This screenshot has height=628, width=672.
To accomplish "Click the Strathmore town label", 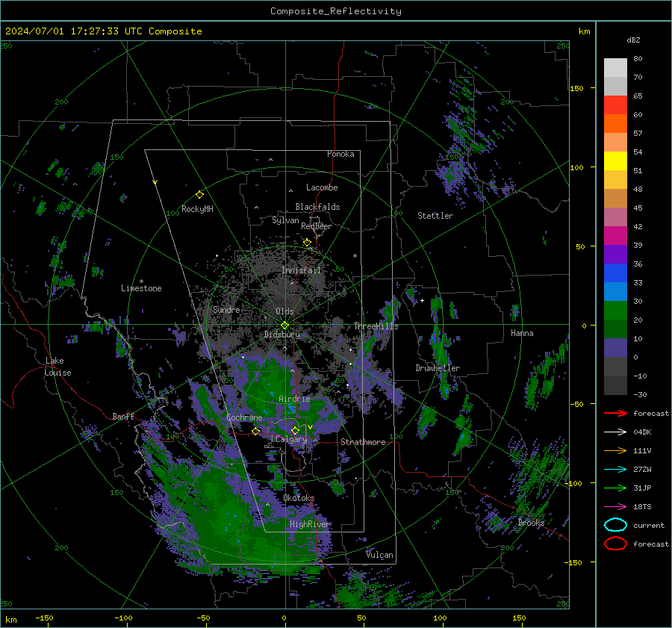I will (x=363, y=442).
